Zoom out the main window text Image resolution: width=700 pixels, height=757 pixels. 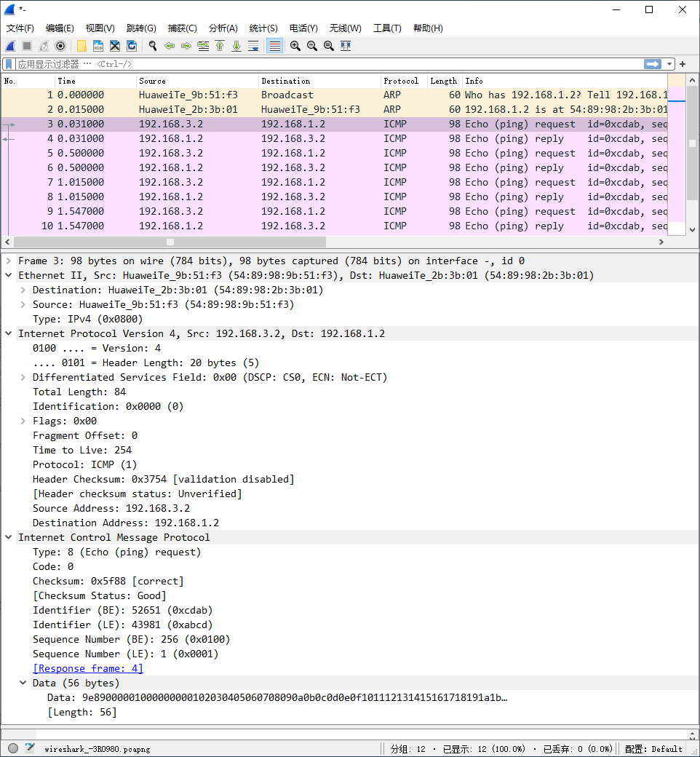point(312,46)
